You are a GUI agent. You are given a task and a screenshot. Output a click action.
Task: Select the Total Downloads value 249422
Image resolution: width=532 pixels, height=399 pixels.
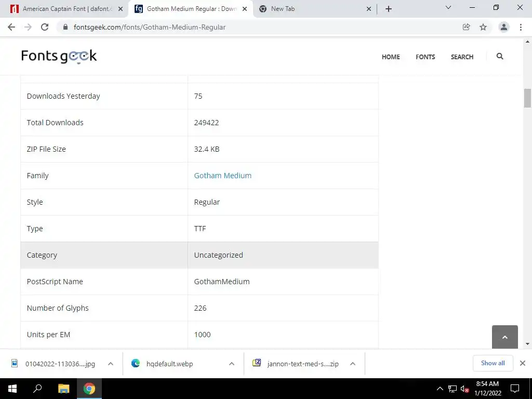pyautogui.click(x=206, y=123)
